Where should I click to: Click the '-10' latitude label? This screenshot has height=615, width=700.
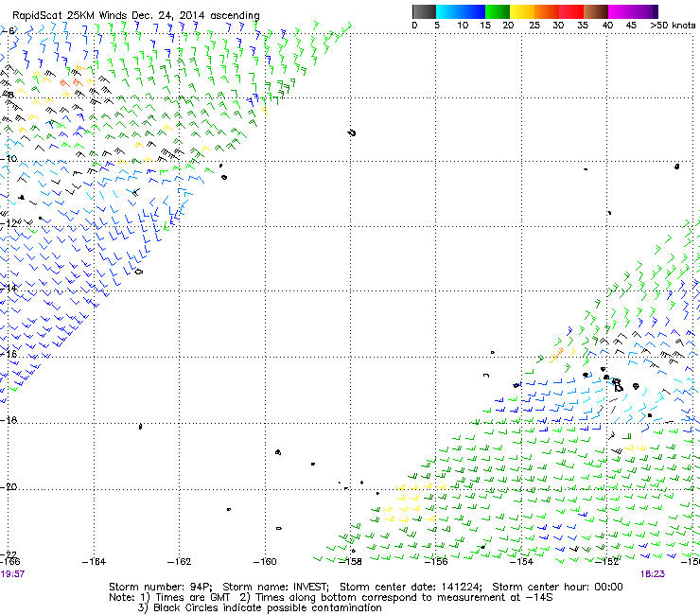point(9,159)
